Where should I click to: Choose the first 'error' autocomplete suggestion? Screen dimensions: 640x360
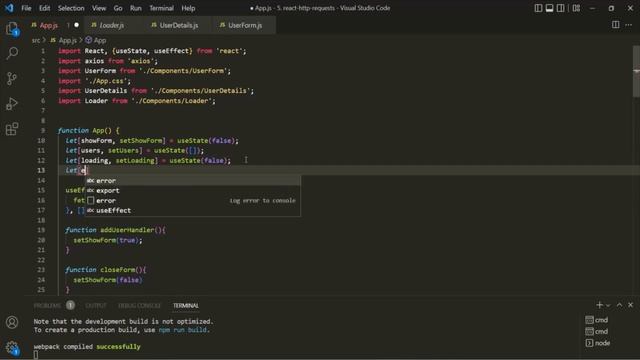(193, 180)
